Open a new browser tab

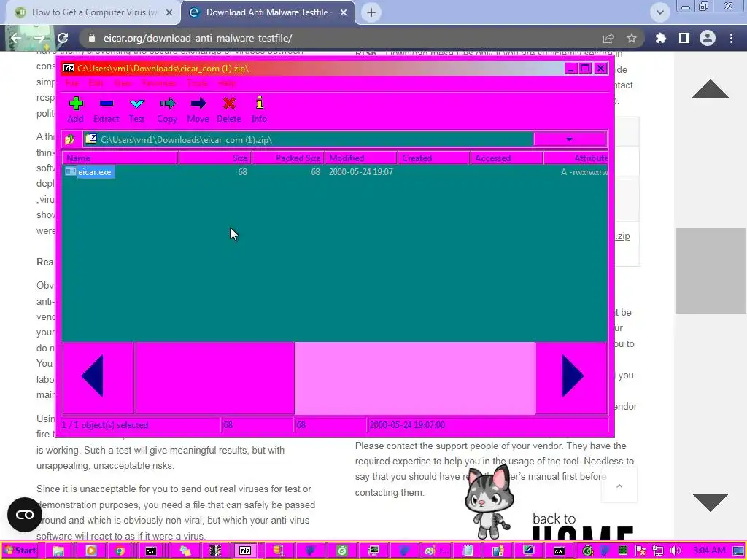click(371, 12)
